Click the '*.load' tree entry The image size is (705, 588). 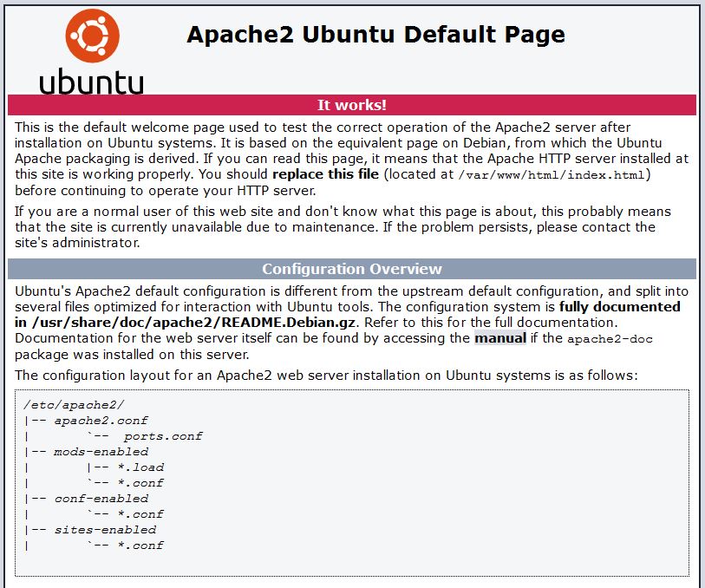click(x=140, y=467)
